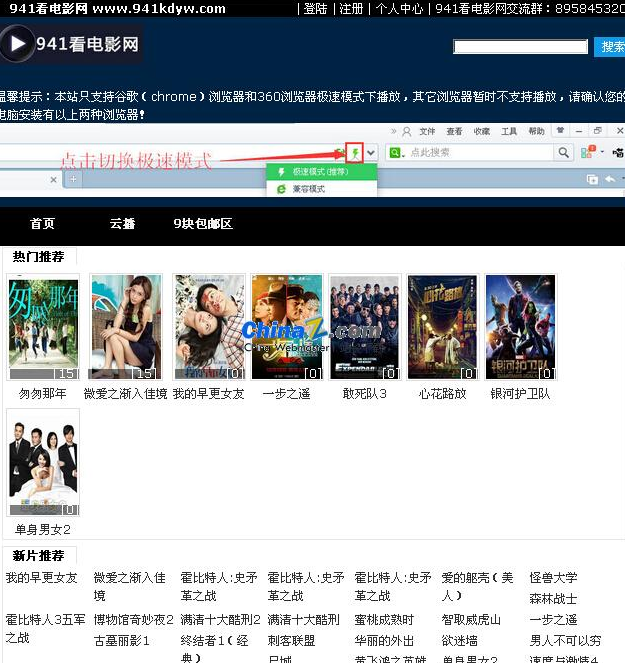The image size is (625, 663).
Task: Open the 登陆 login link
Action: 315,8
